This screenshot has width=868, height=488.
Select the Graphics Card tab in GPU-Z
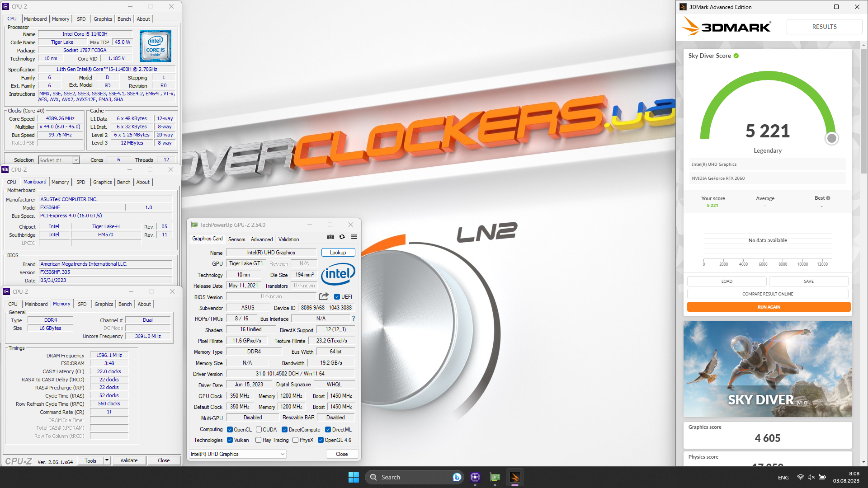click(x=207, y=239)
